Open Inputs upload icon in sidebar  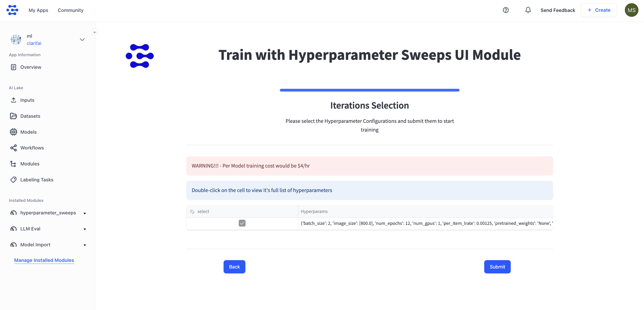click(13, 100)
